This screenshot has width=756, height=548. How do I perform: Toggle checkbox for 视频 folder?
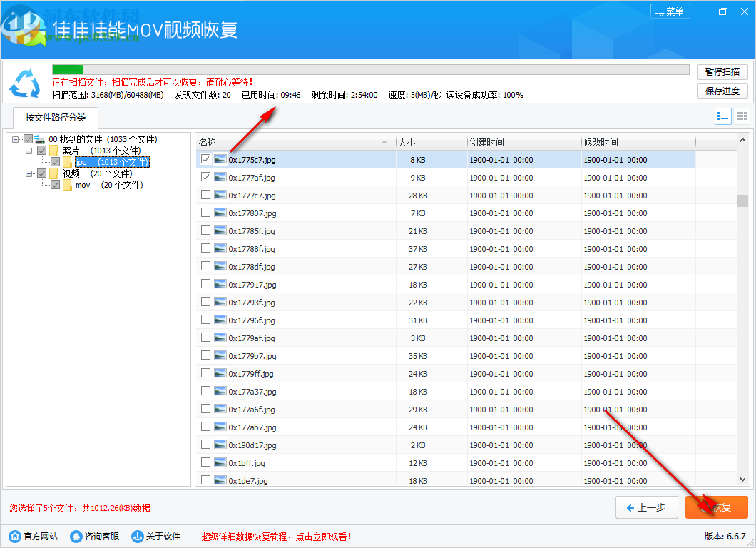[42, 173]
